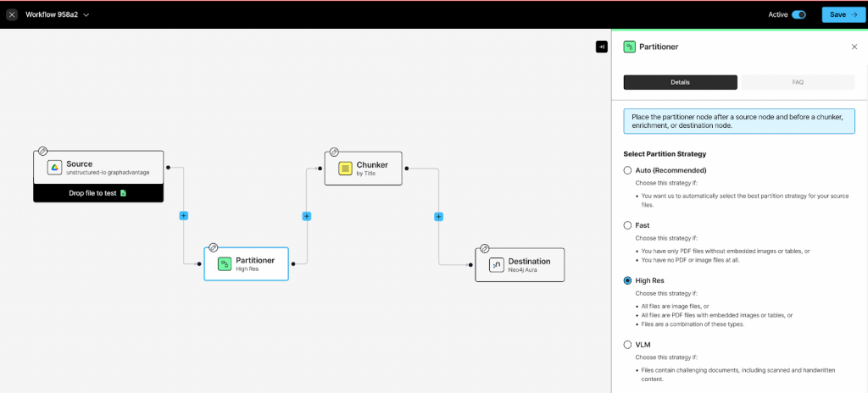
Task: Select the VLM partition strategy
Action: (x=627, y=345)
